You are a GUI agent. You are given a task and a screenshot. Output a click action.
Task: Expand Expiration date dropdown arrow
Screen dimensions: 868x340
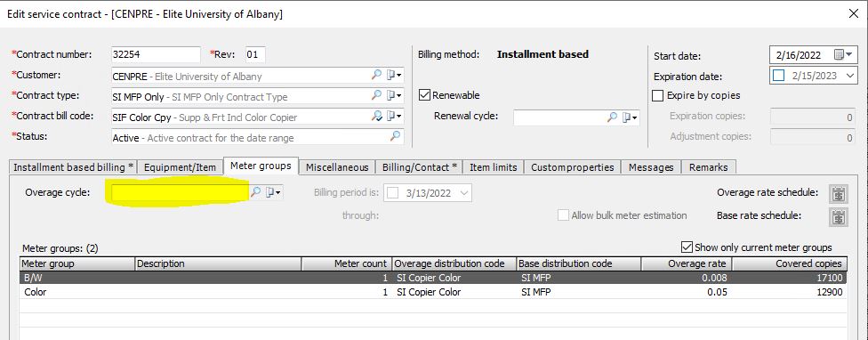(849, 76)
